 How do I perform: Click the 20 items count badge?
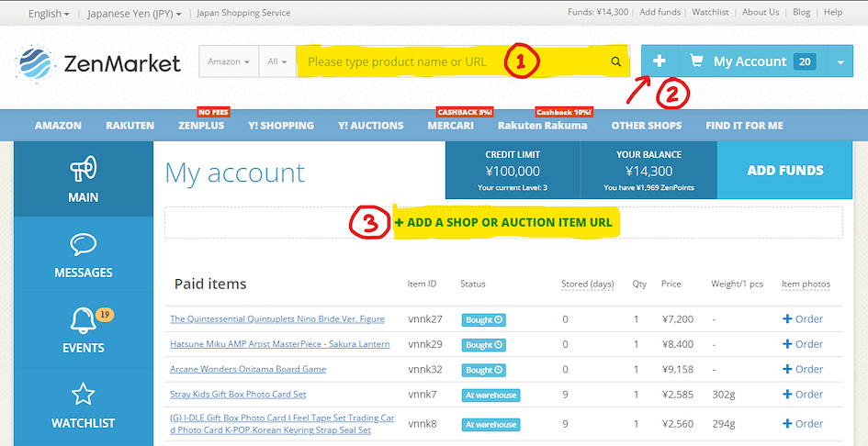pos(805,61)
